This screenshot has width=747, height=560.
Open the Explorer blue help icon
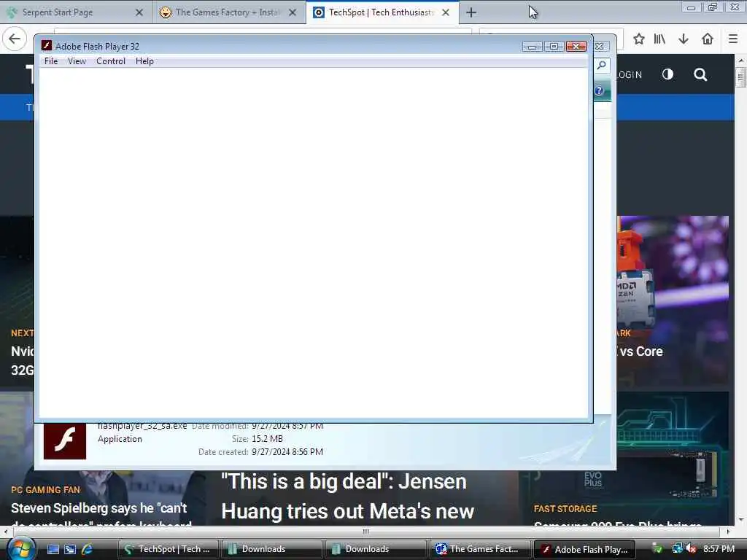(x=600, y=90)
